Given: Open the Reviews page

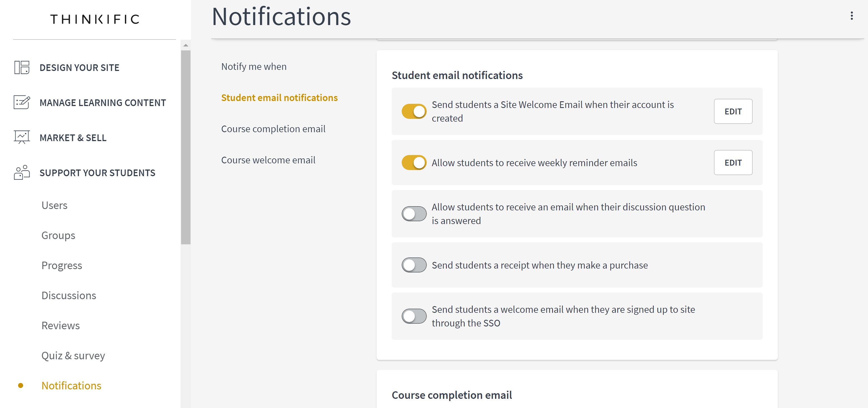Looking at the screenshot, I should [x=61, y=326].
